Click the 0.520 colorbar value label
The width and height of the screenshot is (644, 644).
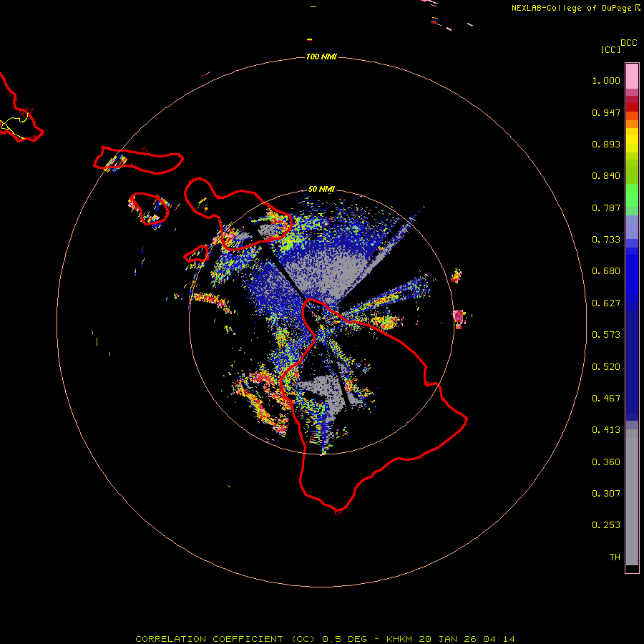click(x=606, y=367)
